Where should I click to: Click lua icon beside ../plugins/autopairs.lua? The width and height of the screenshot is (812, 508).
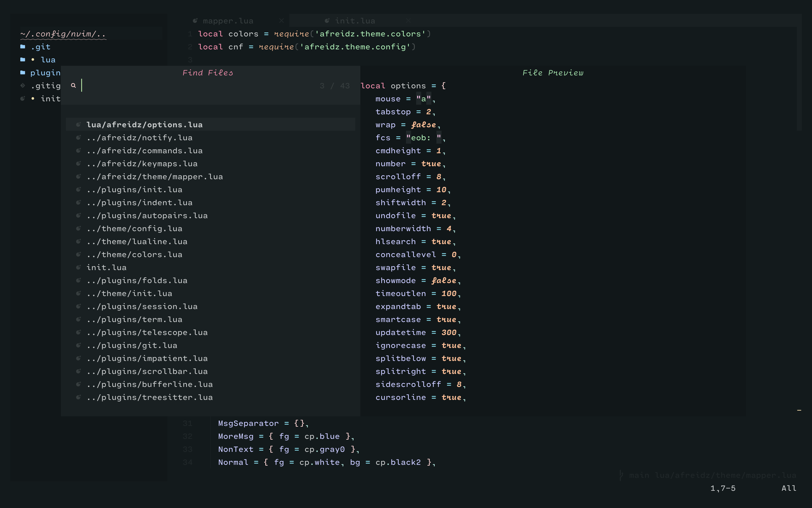pos(78,215)
